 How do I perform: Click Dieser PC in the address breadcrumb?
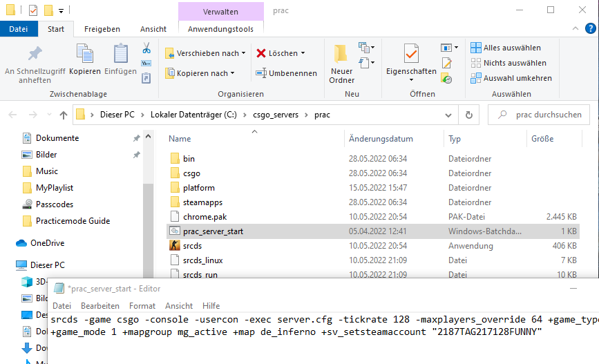coord(117,115)
